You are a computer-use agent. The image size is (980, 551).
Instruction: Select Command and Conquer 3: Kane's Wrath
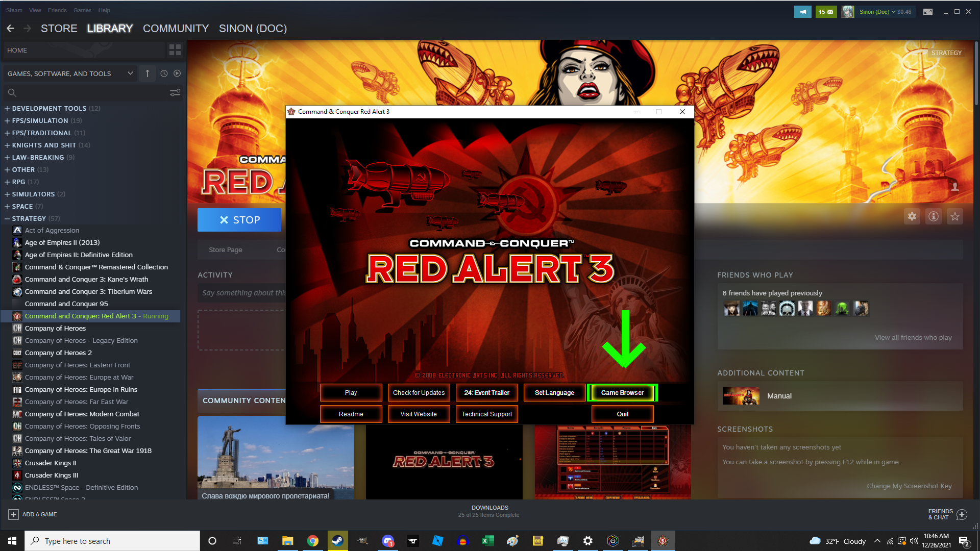pos(86,279)
